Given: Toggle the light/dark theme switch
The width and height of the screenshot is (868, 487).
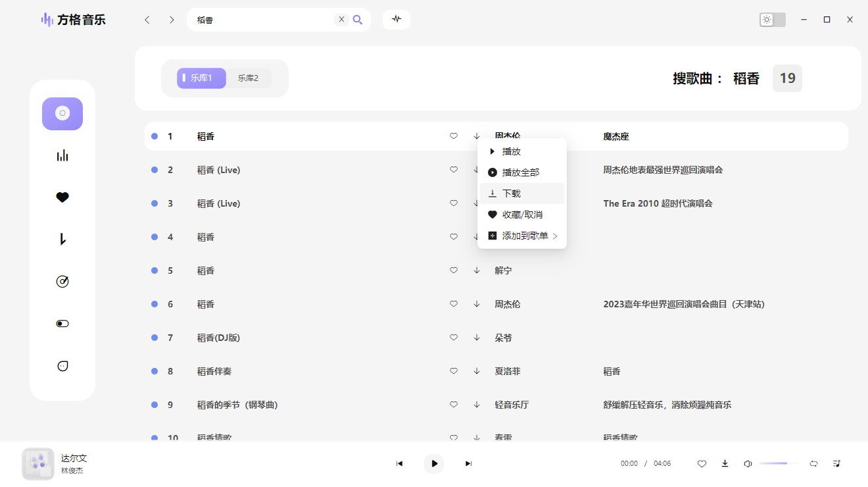Looking at the screenshot, I should tap(772, 20).
